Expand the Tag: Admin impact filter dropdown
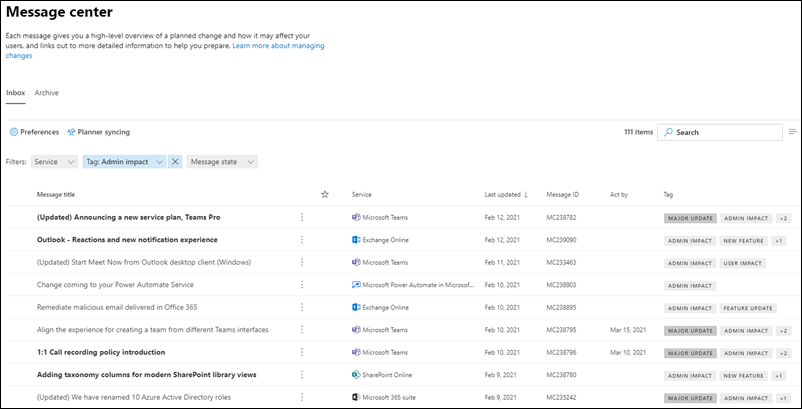The image size is (802, 409). pyautogui.click(x=124, y=162)
